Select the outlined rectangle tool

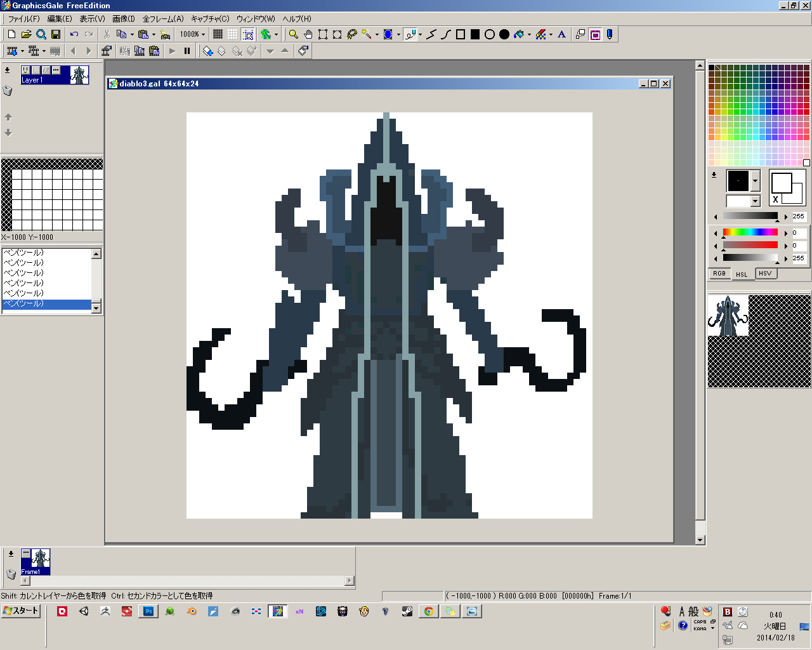click(x=461, y=34)
